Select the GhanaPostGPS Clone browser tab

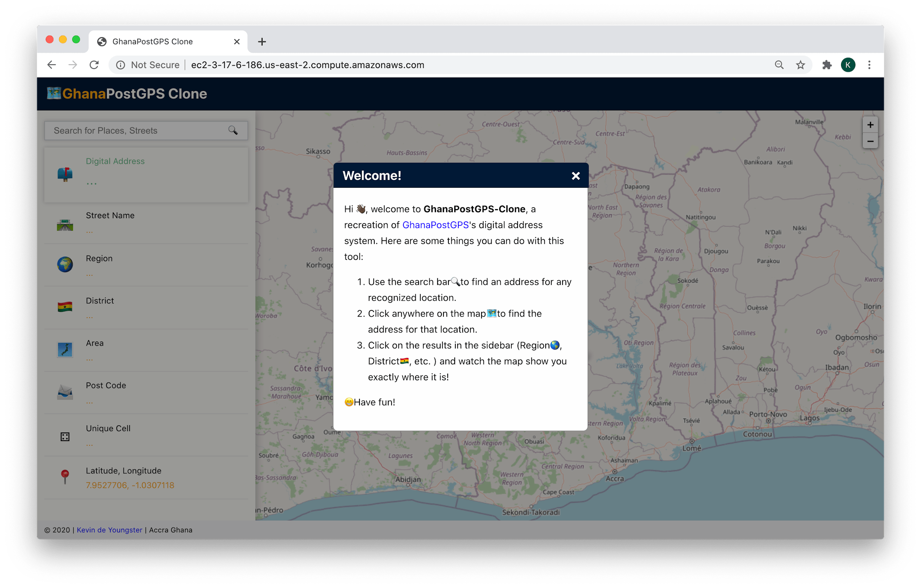pos(168,41)
